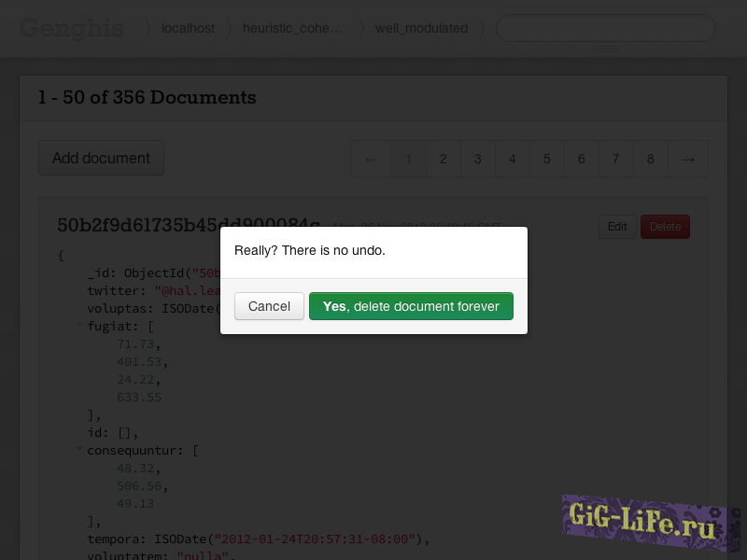This screenshot has height=560, width=747.
Task: Click the Add document button
Action: pyautogui.click(x=101, y=158)
